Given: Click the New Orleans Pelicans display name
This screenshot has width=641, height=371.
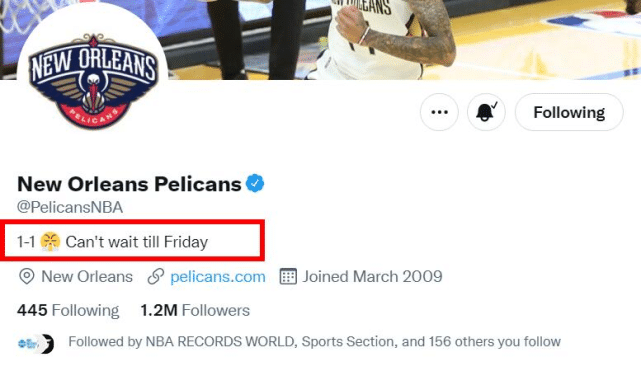Looking at the screenshot, I should (x=129, y=184).
